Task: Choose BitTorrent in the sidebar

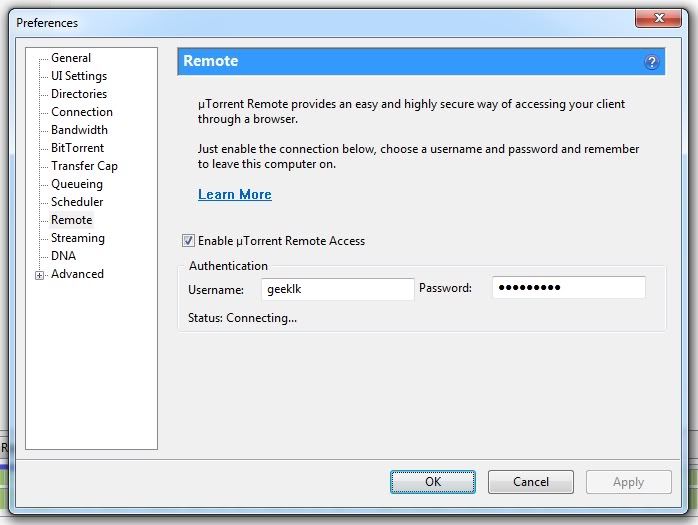Action: point(77,148)
